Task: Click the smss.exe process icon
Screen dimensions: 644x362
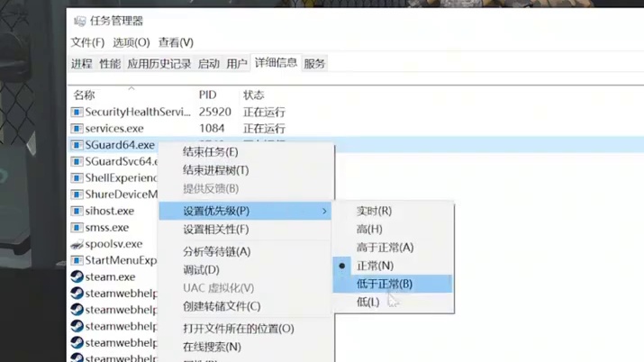Action: click(77, 228)
